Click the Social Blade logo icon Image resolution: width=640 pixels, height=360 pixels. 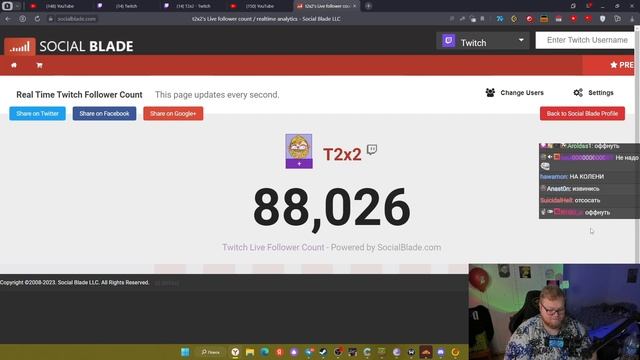20,46
